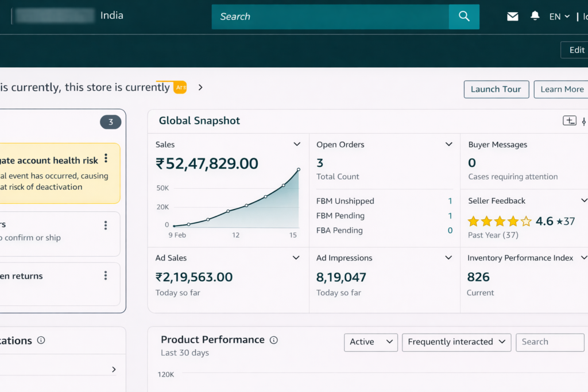
Task: Expand the Ad Impressions card chevron
Action: 449,258
